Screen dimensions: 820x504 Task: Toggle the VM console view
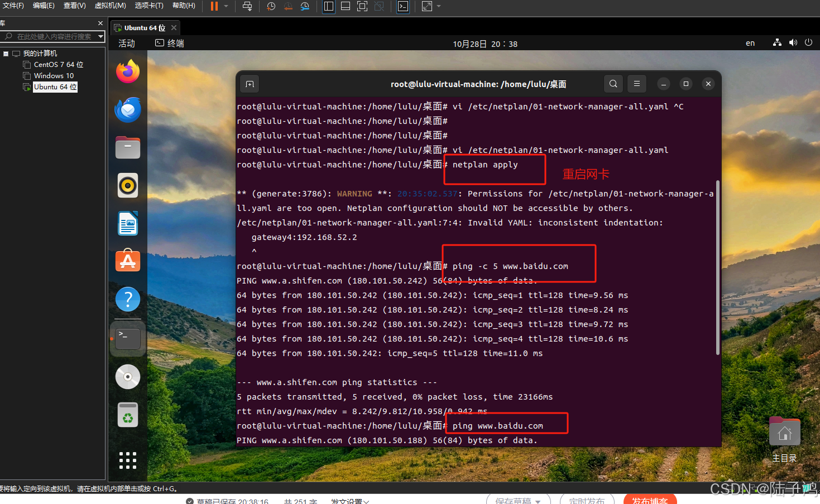(x=403, y=6)
